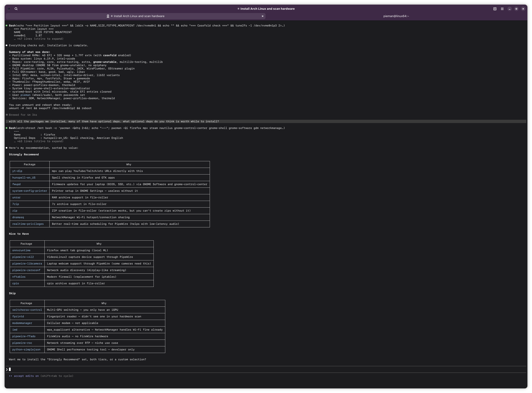The height and width of the screenshot is (393, 532).
Task: Open the hamburger menu icon
Action: (x=502, y=9)
